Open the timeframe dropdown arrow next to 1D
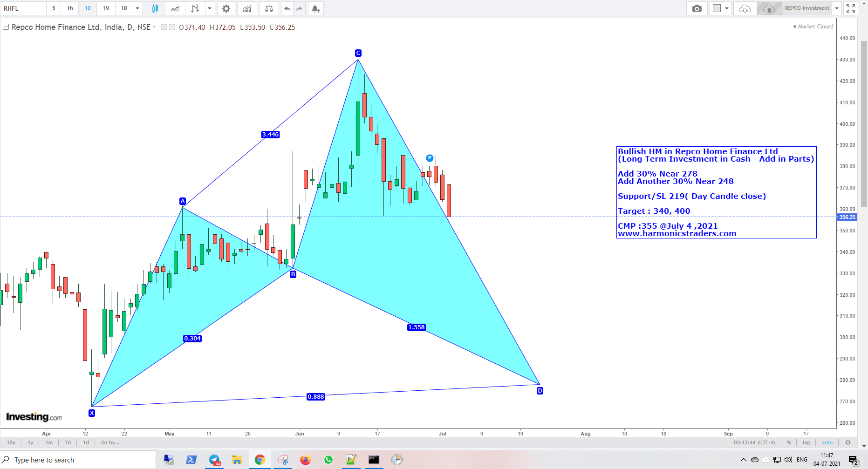This screenshot has width=868, height=469. point(137,8)
